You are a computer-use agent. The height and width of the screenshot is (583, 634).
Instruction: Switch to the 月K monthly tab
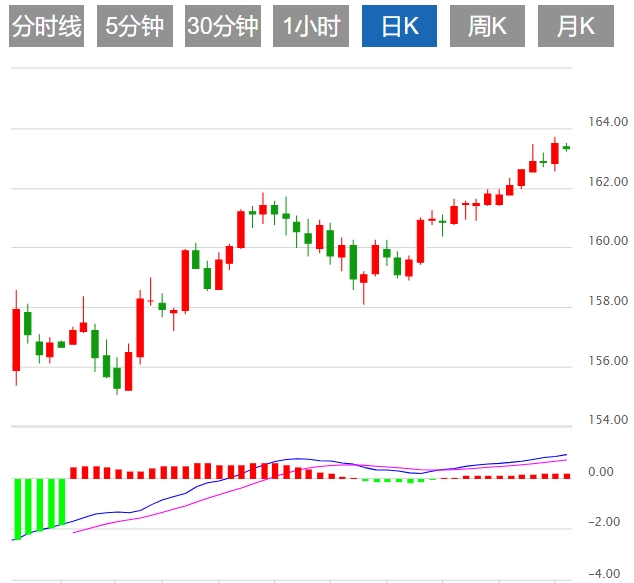(x=576, y=26)
